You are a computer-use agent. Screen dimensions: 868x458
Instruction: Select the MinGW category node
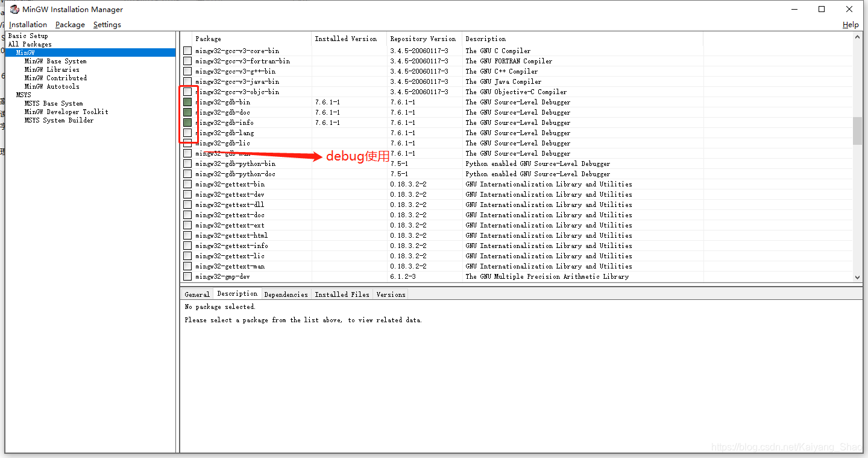point(25,52)
